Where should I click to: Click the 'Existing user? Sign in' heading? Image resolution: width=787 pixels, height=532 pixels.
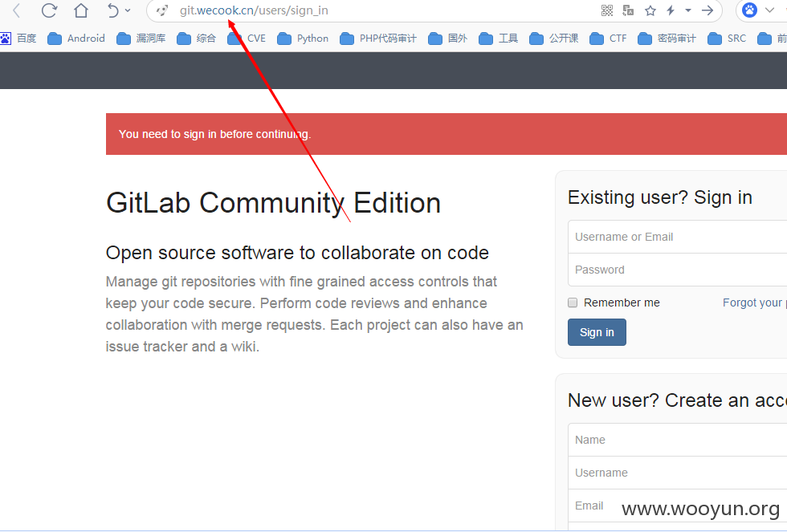(x=660, y=197)
